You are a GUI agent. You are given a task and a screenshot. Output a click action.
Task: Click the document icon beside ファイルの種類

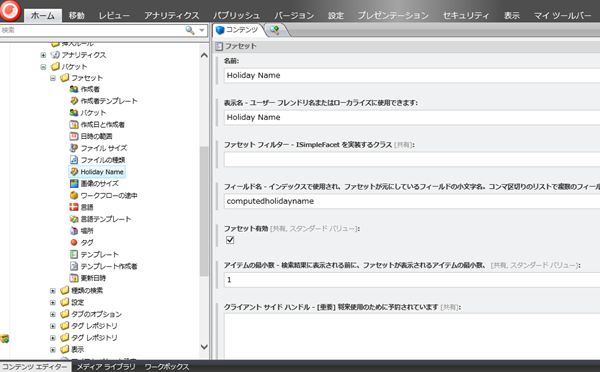(x=74, y=160)
